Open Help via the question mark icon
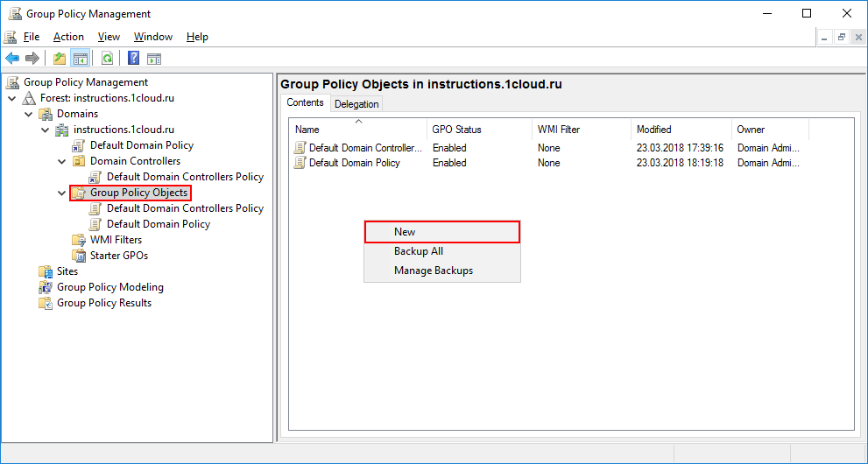Screen dimensions: 868x464 [x=133, y=59]
